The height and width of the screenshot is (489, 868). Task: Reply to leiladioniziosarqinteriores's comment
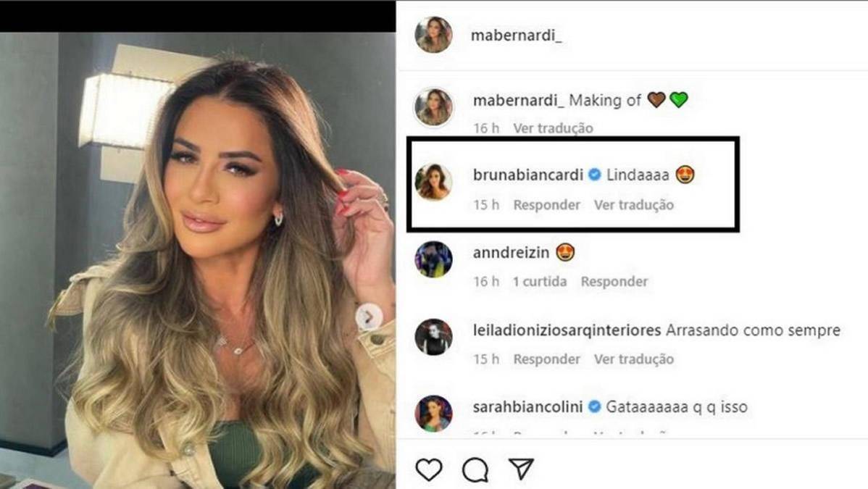[x=546, y=359]
